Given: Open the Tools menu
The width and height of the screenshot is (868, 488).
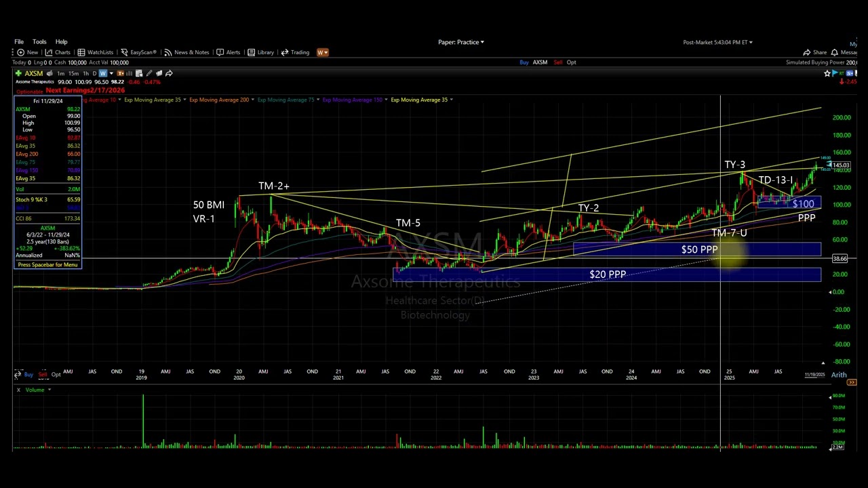Looking at the screenshot, I should [39, 42].
